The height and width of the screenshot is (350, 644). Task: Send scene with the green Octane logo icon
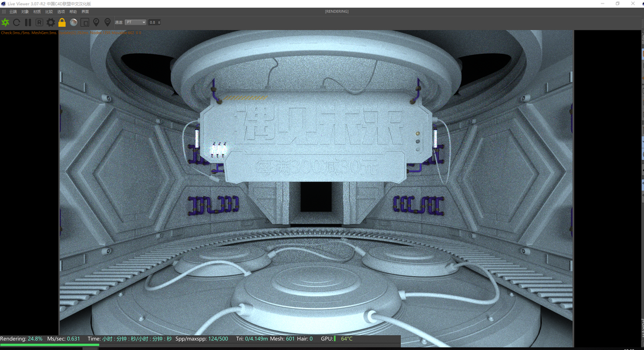5,22
